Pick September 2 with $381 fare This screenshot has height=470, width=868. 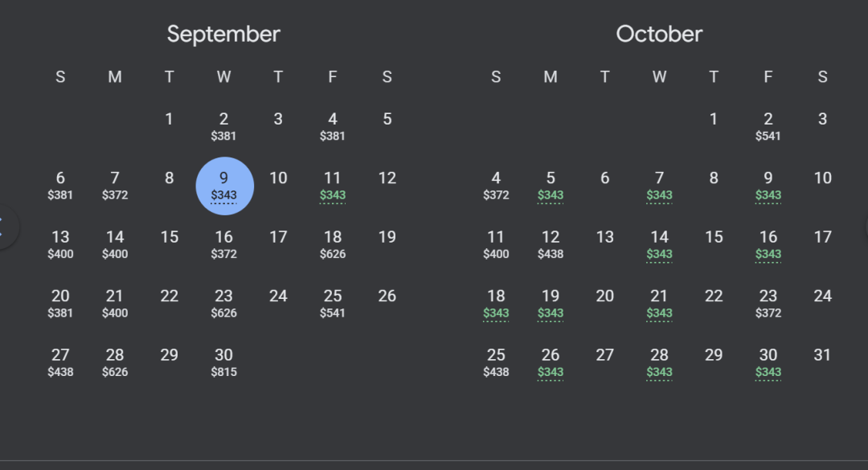tap(223, 127)
